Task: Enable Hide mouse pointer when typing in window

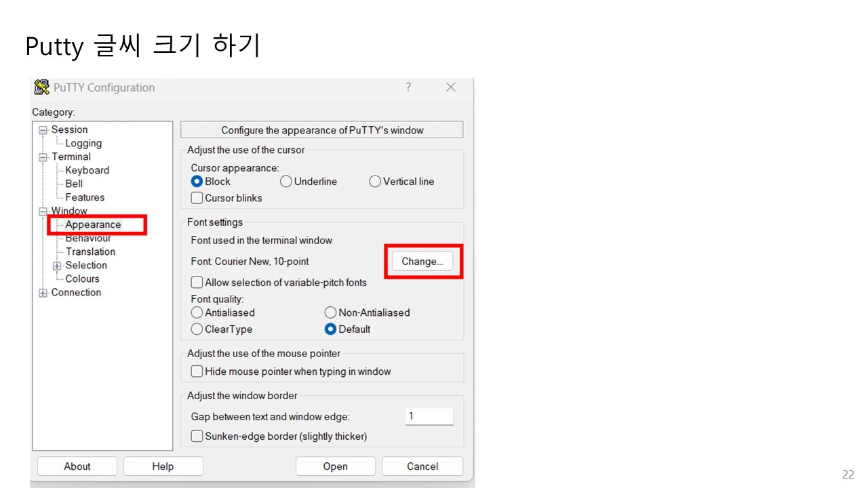Action: 197,371
